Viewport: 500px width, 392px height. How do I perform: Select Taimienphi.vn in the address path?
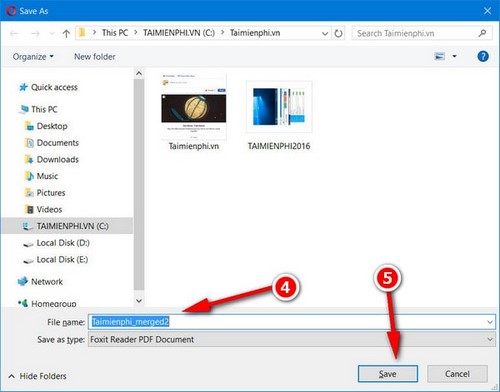[255, 33]
